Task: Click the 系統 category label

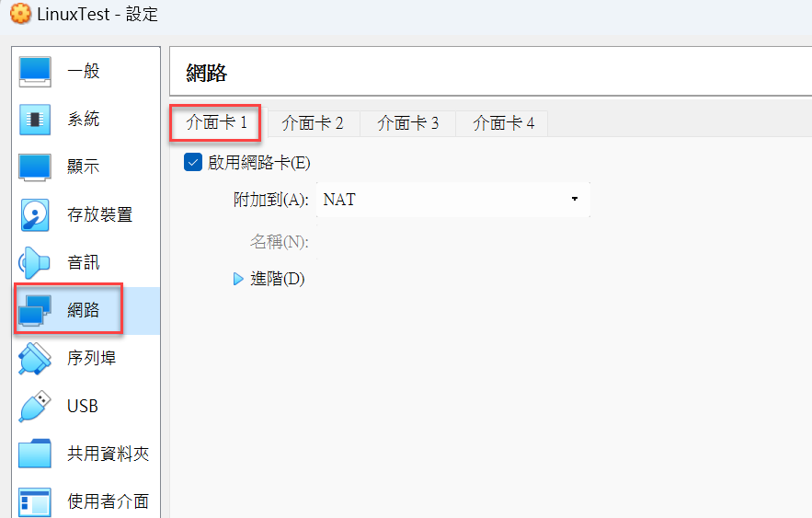Action: coord(84,119)
